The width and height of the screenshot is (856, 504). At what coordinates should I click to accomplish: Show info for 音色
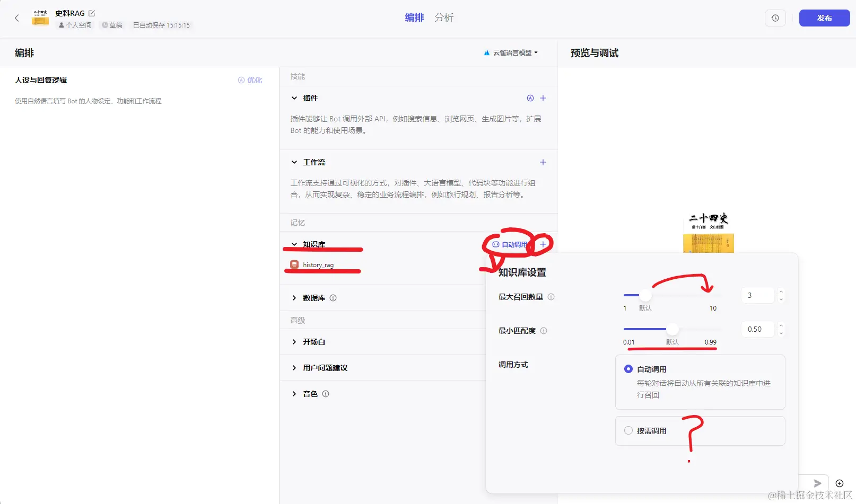coord(326,394)
